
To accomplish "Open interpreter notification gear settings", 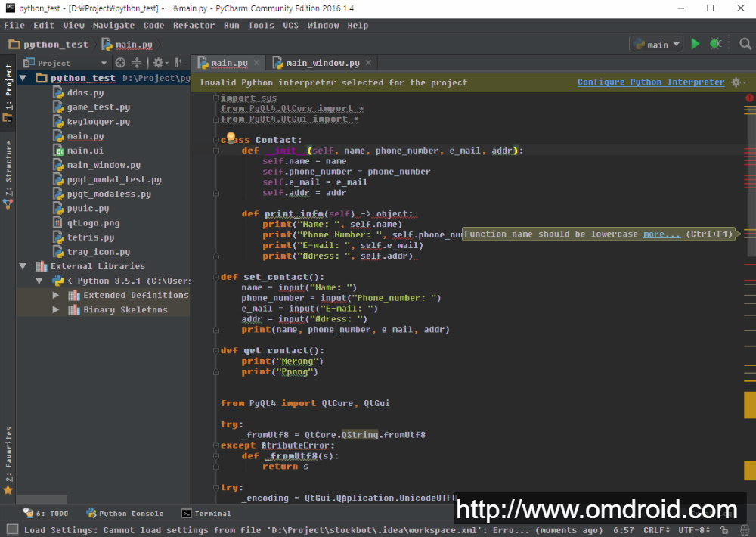I will 738,82.
